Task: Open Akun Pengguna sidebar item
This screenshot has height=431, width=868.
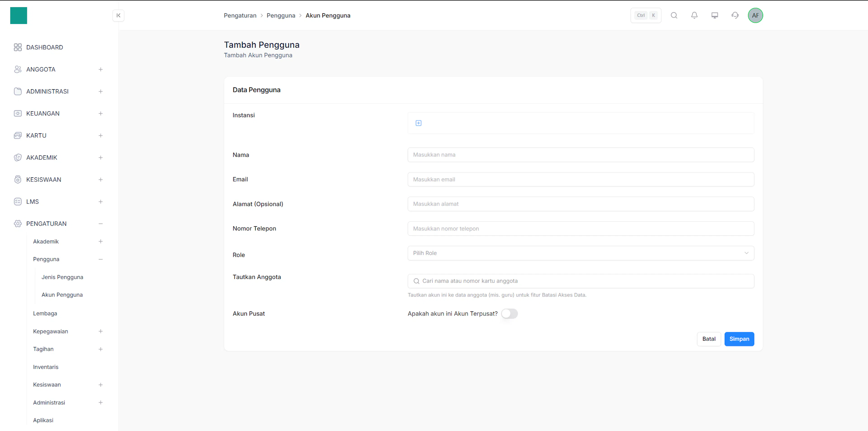Action: (62, 295)
